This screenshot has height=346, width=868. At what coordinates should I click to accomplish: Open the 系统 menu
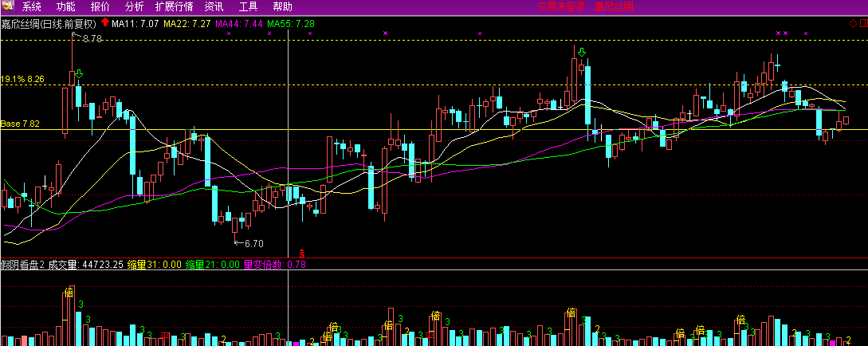(x=32, y=6)
